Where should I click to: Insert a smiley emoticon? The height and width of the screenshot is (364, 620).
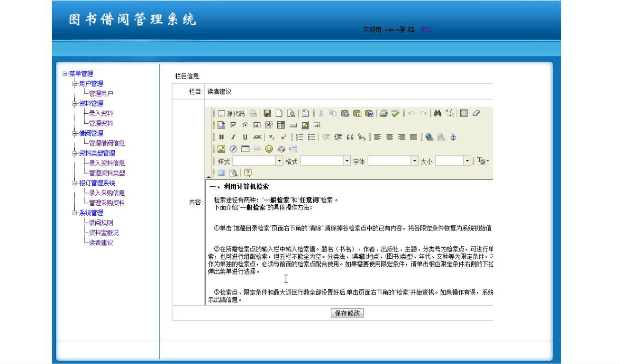tap(269, 149)
